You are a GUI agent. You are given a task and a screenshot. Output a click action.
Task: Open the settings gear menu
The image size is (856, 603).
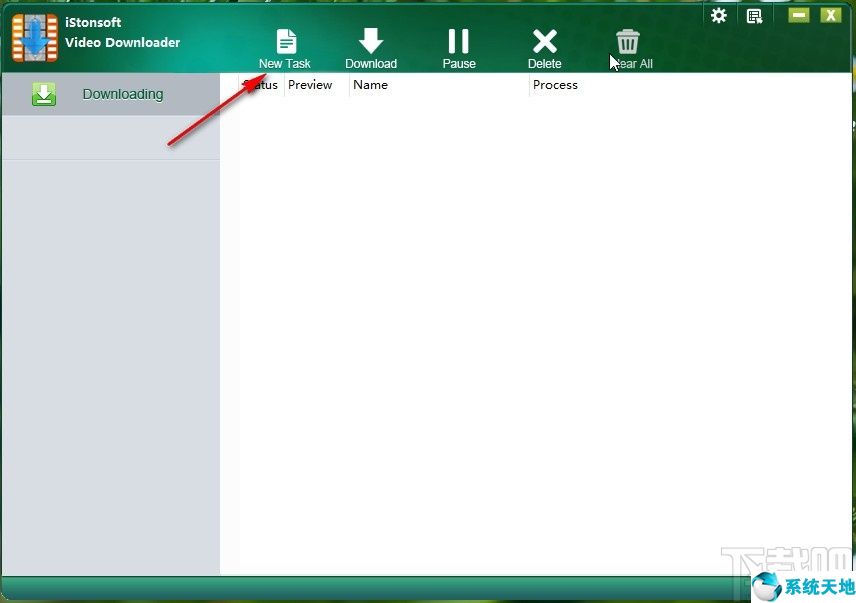(x=718, y=16)
